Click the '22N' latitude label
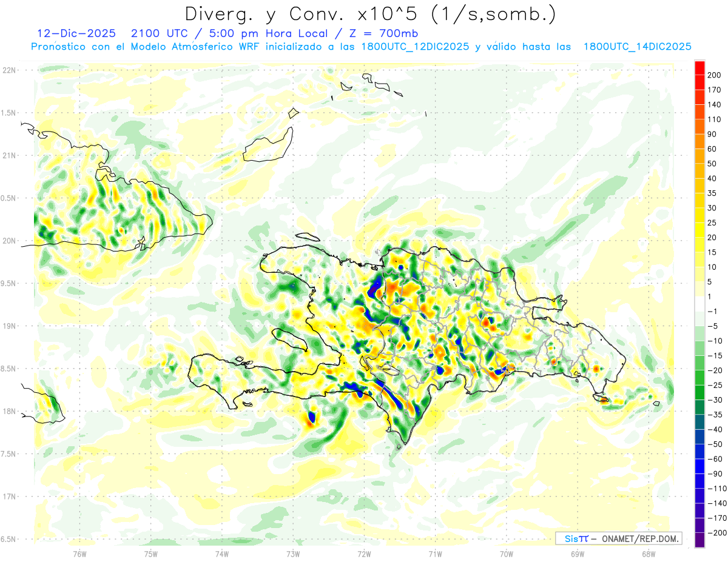The width and height of the screenshot is (728, 562). click(9, 70)
